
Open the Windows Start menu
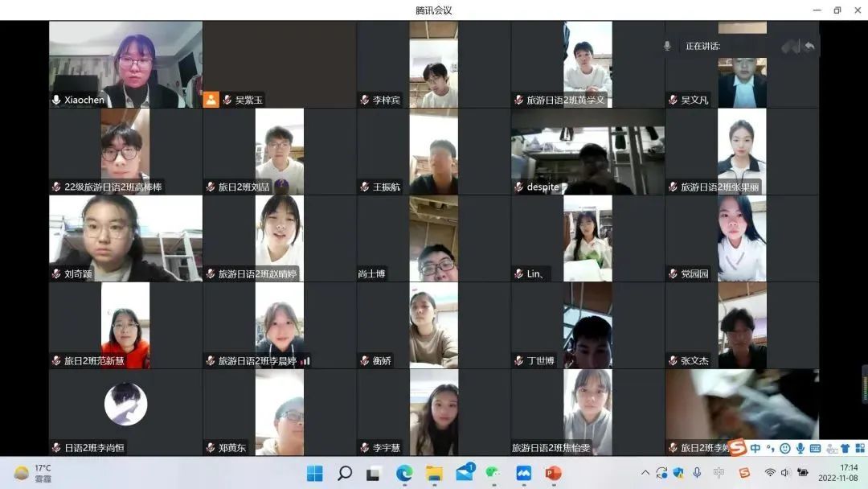coord(315,473)
